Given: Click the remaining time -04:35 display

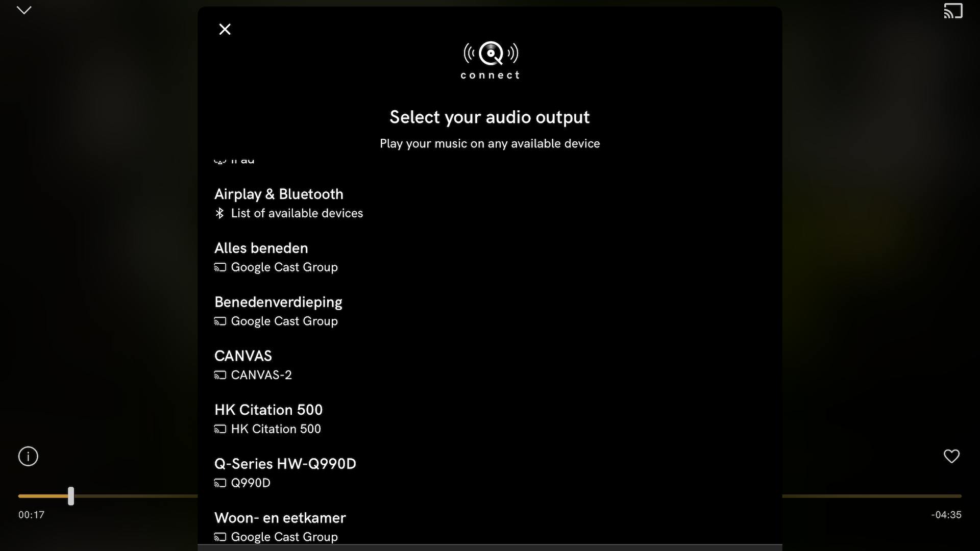Looking at the screenshot, I should [x=945, y=515].
